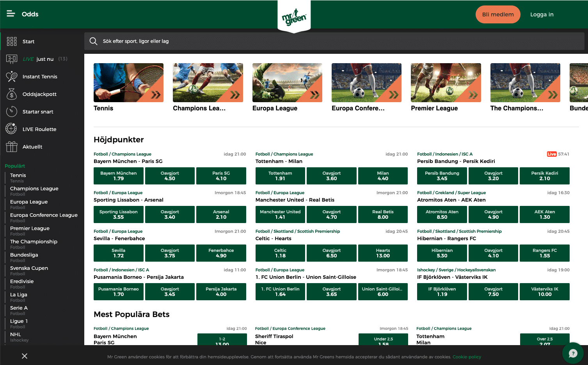The image size is (588, 365).
Task: Bet on Bayern München at 1.79
Action: pyautogui.click(x=119, y=176)
